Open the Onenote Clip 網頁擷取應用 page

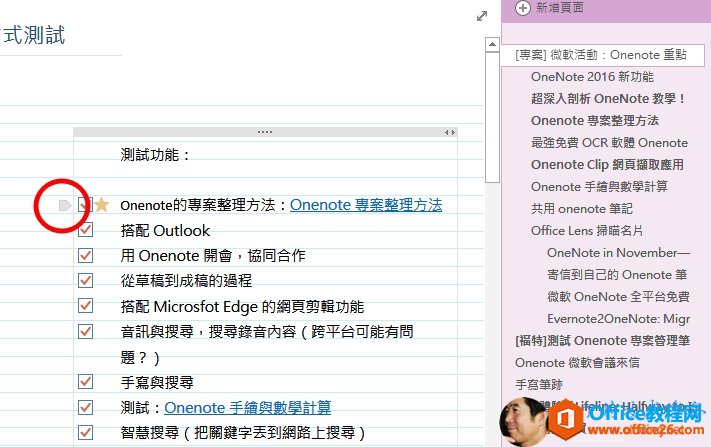point(607,165)
